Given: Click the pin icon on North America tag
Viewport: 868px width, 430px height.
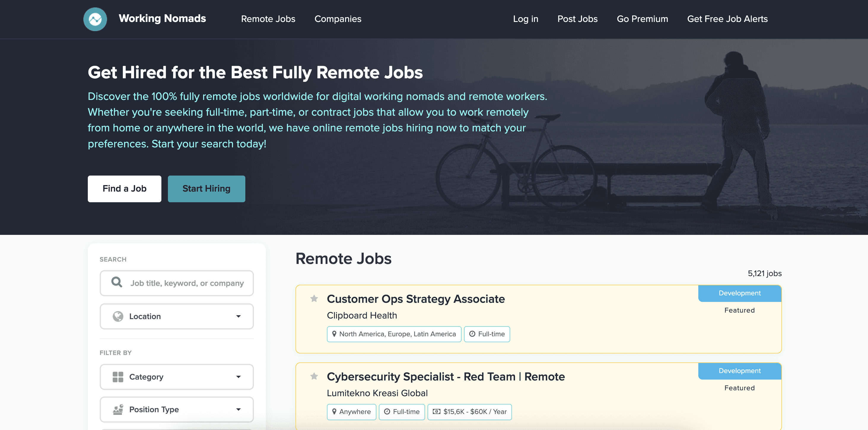Looking at the screenshot, I should (x=334, y=334).
